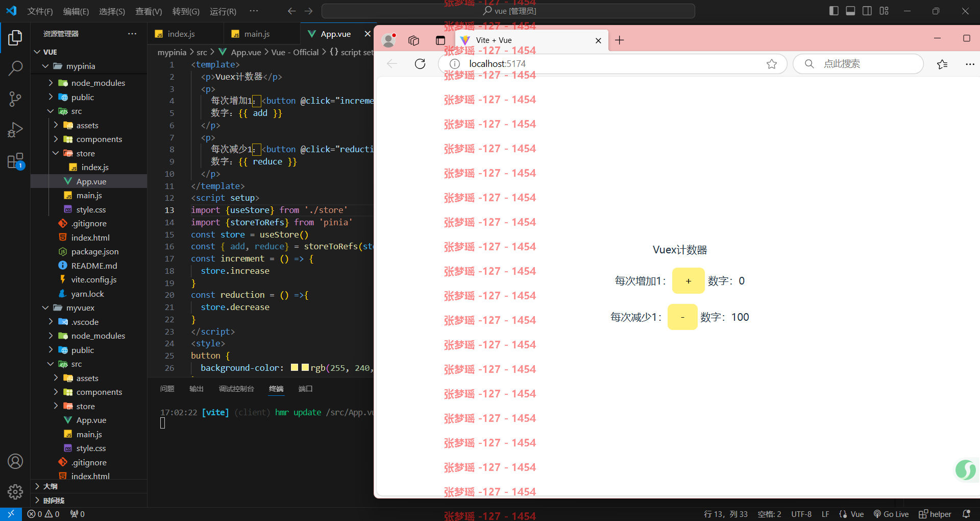980x521 pixels.
Task: Open the Explorer view in activity bar
Action: (15, 38)
